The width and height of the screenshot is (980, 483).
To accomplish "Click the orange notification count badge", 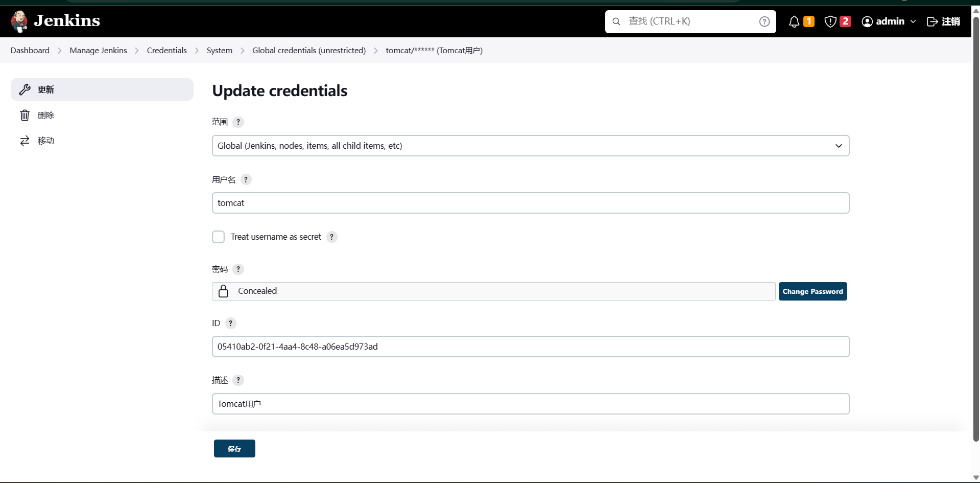I will (x=809, y=21).
